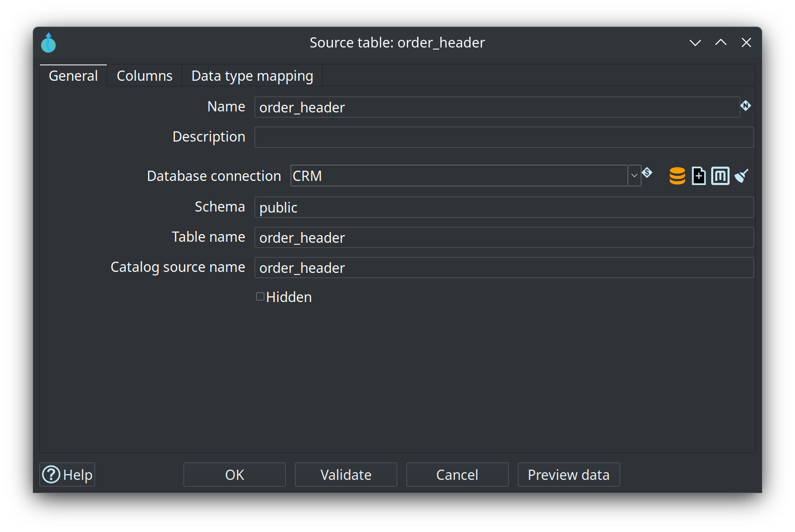Focus the empty Description field

[x=504, y=137]
